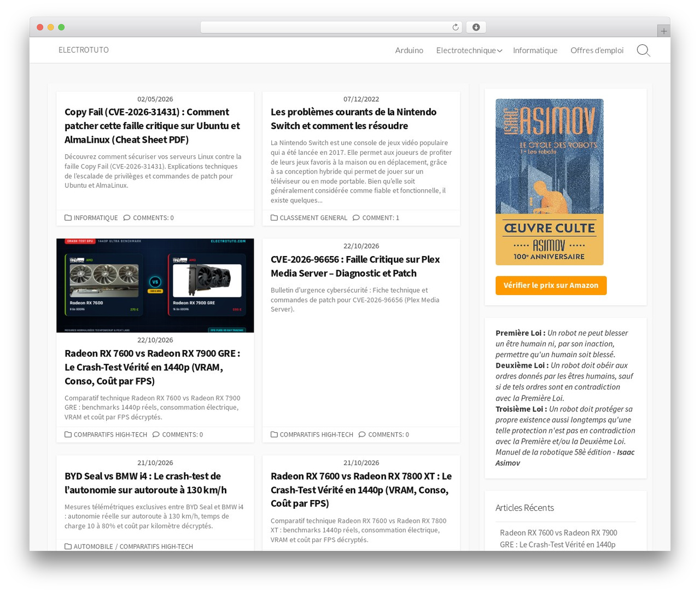700x593 pixels.
Task: Open the CVE-2026-96656 Plex article
Action: pos(355,266)
